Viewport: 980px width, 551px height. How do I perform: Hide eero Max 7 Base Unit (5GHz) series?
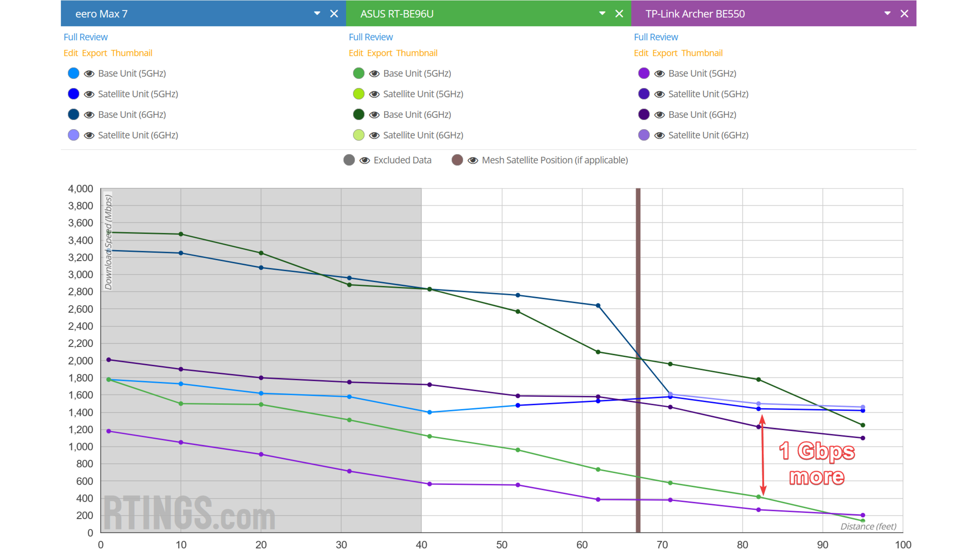coord(89,74)
